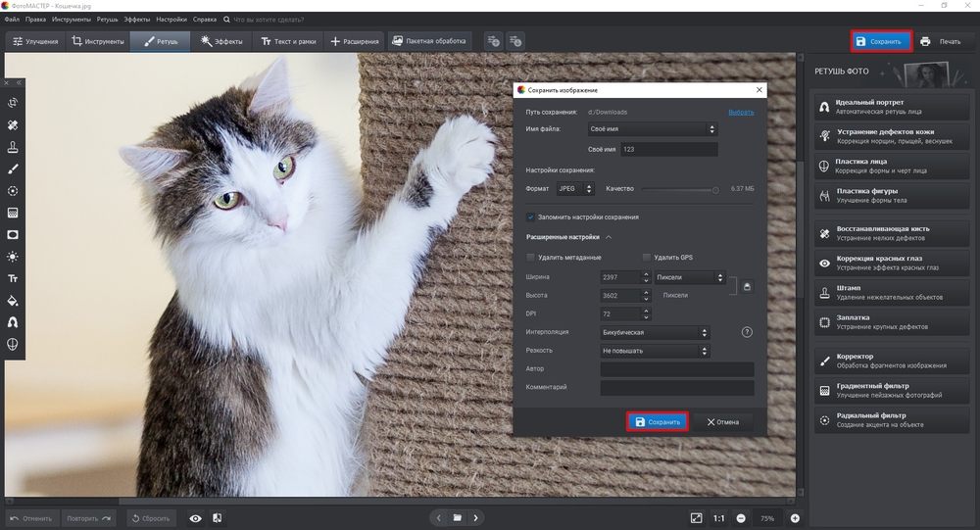Click the zoom in plus button
The height and width of the screenshot is (530, 980).
pos(795,517)
